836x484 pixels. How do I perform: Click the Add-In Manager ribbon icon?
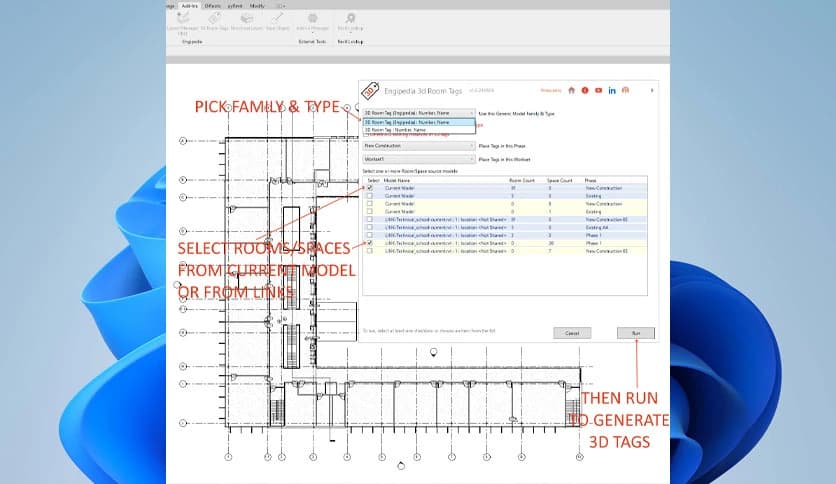(x=313, y=19)
